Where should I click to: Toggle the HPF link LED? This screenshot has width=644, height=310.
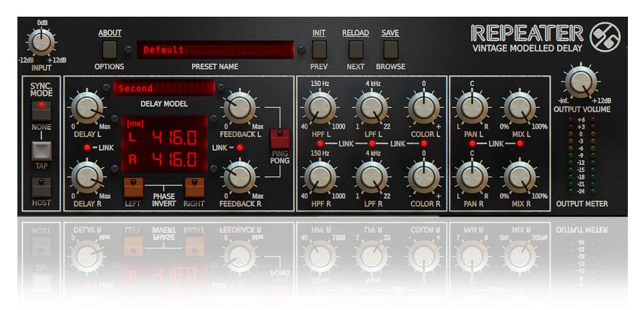320,143
